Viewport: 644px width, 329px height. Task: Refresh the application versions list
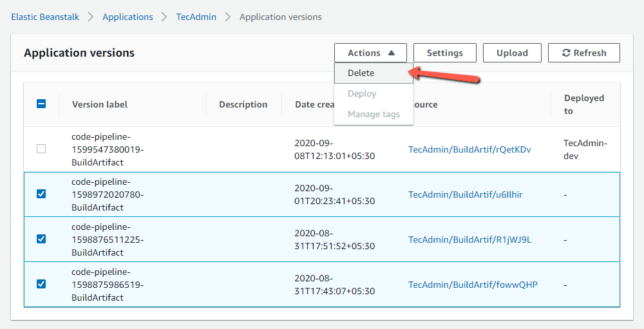click(584, 53)
